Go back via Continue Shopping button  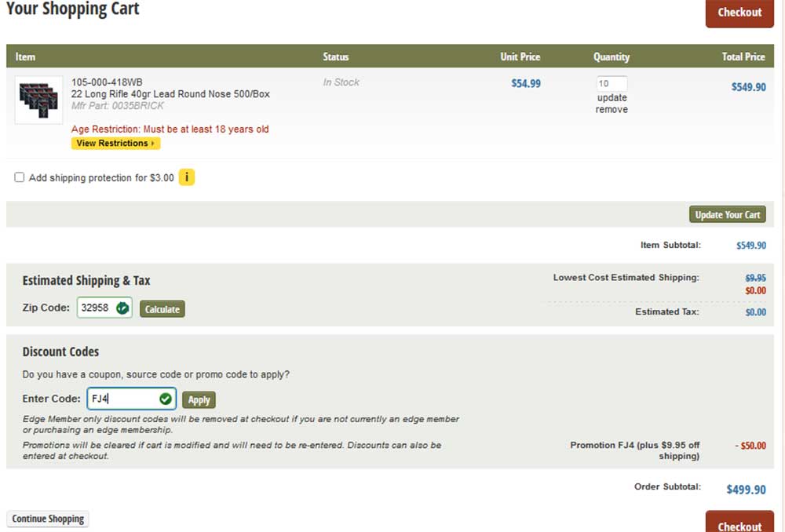tap(48, 519)
